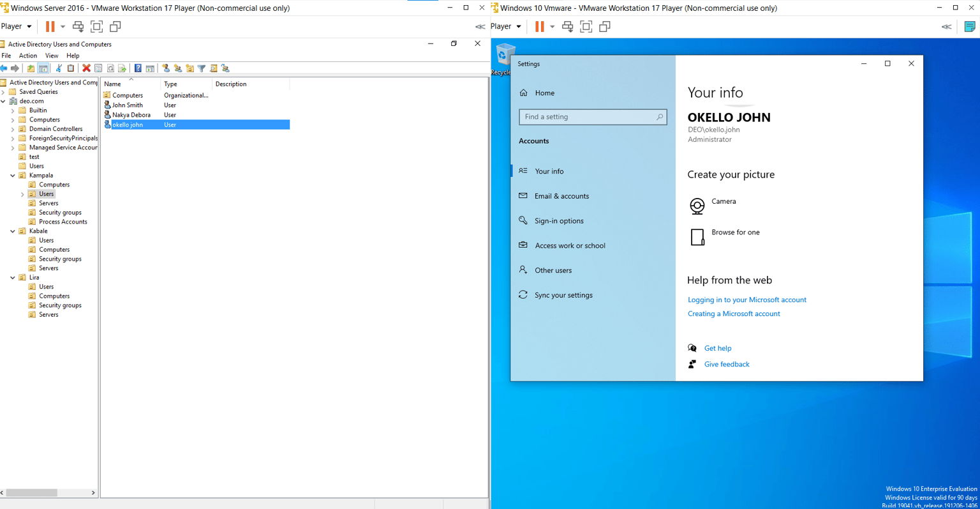
Task: Click the Refresh toolbar icon
Action: click(110, 68)
